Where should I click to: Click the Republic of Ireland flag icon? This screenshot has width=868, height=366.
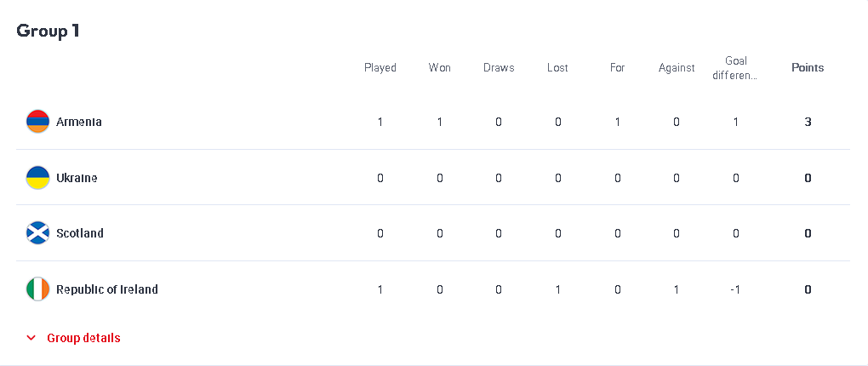[x=37, y=289]
